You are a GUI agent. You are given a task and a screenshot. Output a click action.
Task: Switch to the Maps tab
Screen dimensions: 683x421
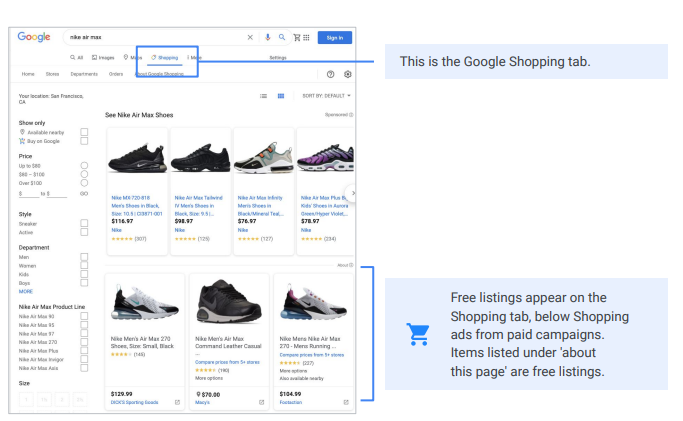point(132,57)
